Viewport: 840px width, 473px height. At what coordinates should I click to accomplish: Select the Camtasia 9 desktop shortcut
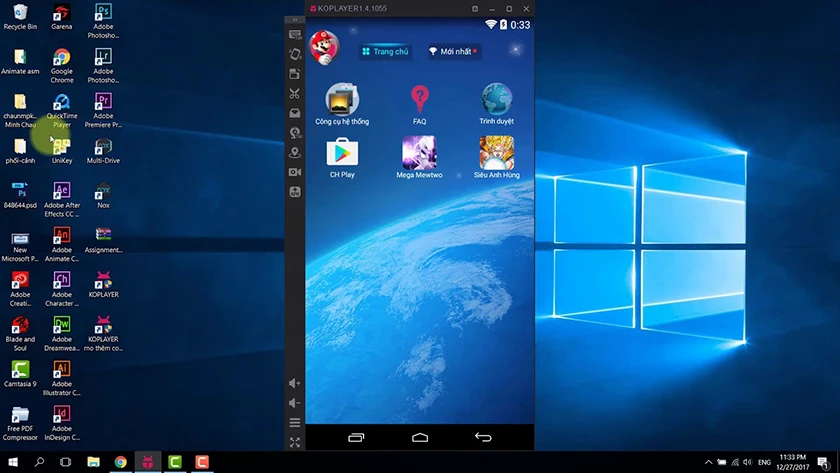click(x=20, y=374)
